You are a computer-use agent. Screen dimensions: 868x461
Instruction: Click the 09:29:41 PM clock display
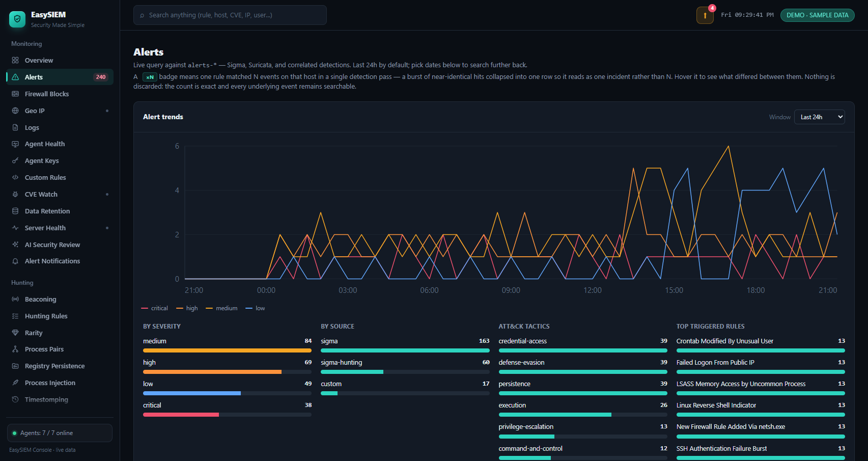pyautogui.click(x=747, y=15)
